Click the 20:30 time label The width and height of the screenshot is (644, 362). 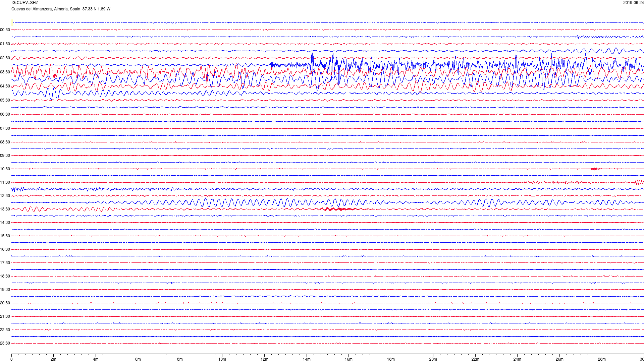coord(5,303)
